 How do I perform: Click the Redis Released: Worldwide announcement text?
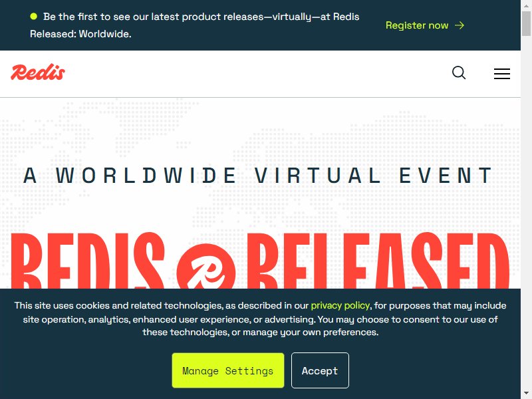[194, 25]
